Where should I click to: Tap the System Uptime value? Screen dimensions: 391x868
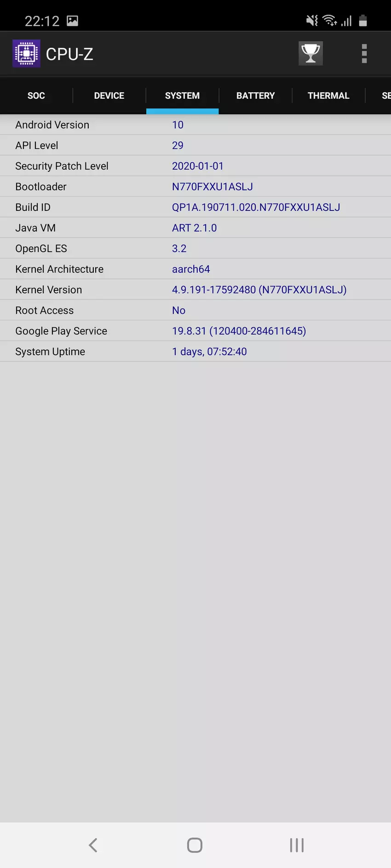point(209,352)
